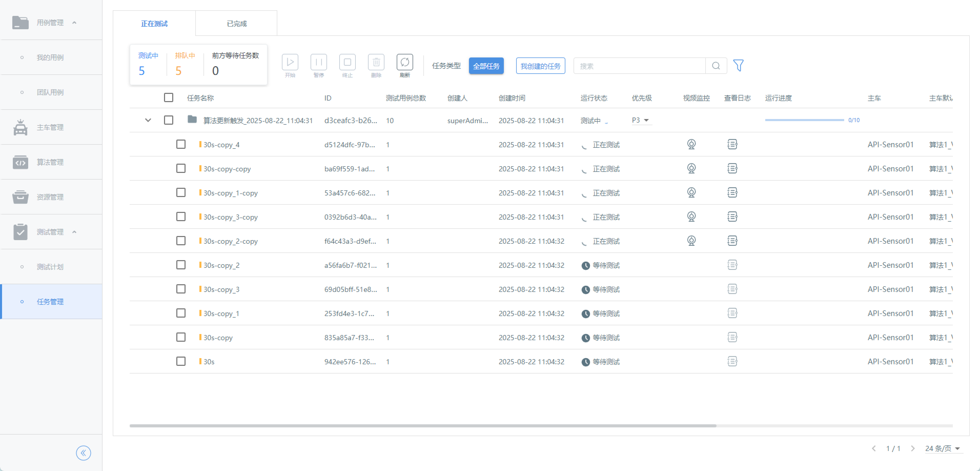980x471 pixels.
Task: Click the 运行状态 column header
Action: (x=594, y=98)
